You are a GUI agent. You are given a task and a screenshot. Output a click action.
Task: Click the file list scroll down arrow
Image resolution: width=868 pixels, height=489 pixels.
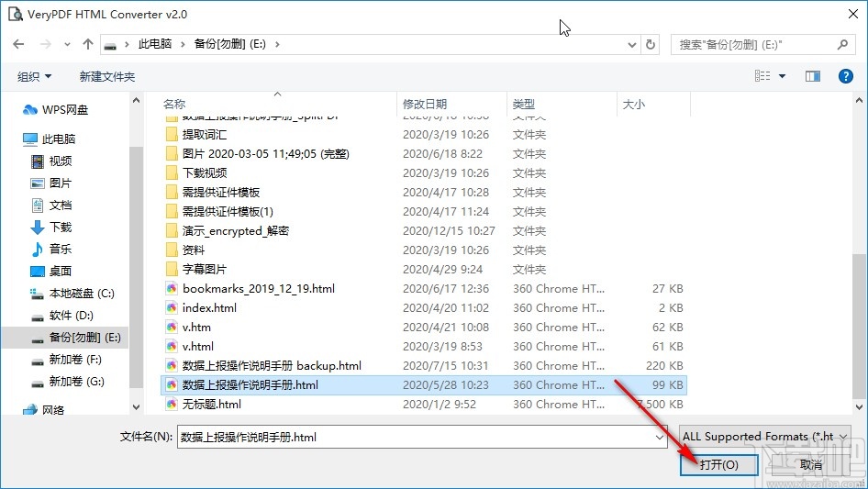859,407
